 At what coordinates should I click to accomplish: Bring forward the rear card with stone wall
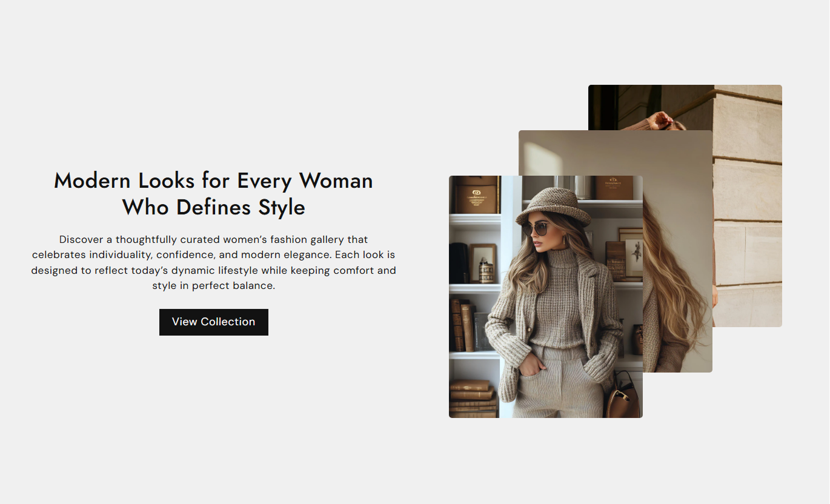748,206
